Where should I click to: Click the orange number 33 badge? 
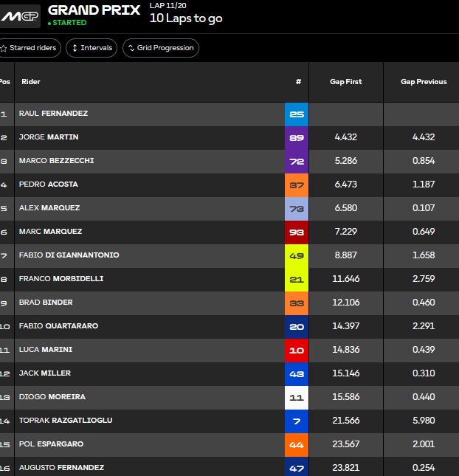coord(297,303)
